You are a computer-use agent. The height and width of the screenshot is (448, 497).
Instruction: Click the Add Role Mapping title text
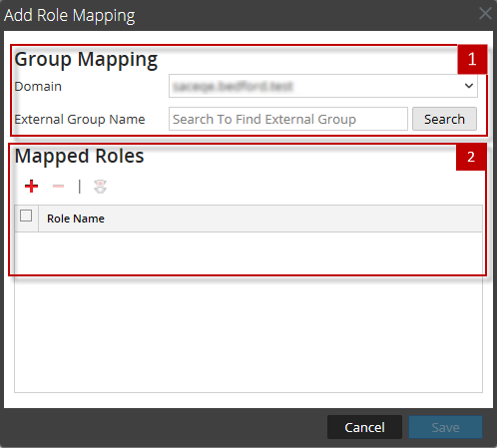click(70, 15)
